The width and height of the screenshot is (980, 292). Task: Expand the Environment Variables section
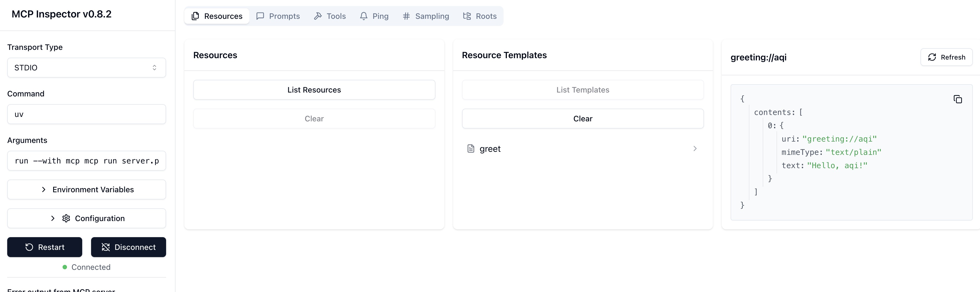point(86,189)
